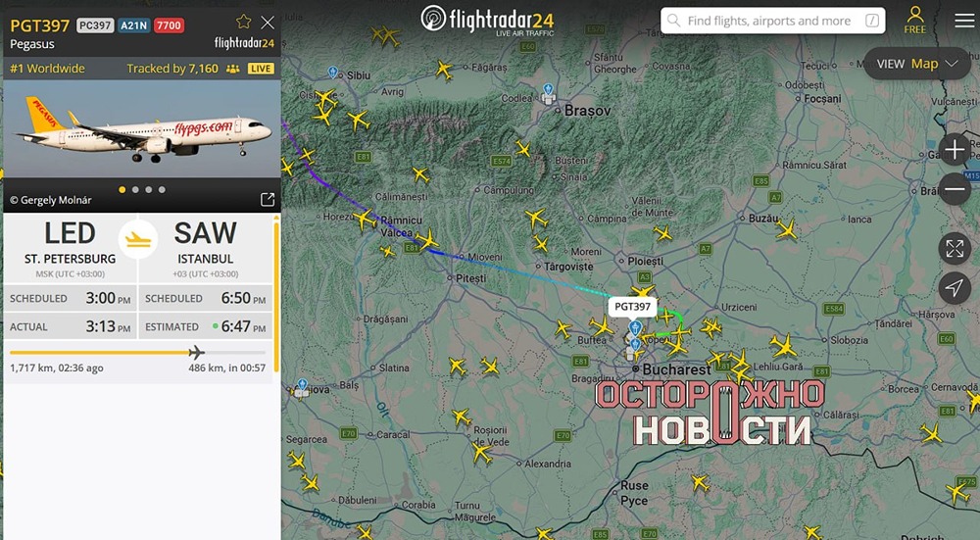Center map on my location arrow
The width and height of the screenshot is (980, 540).
[x=955, y=287]
